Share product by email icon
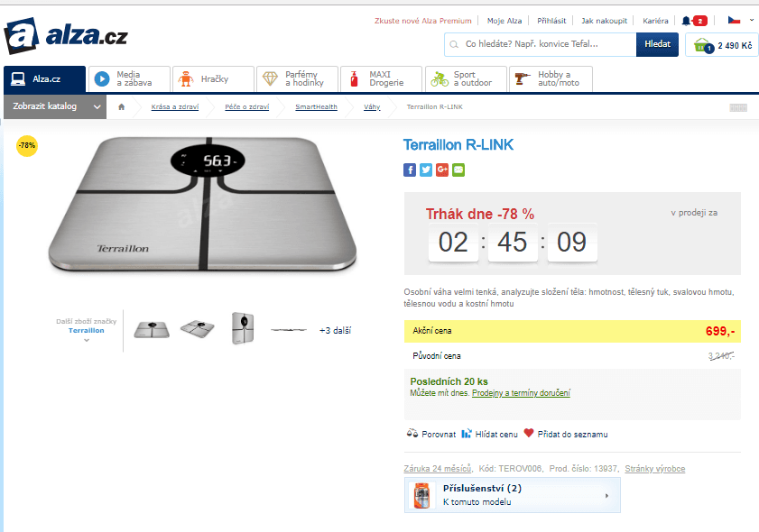 point(458,170)
